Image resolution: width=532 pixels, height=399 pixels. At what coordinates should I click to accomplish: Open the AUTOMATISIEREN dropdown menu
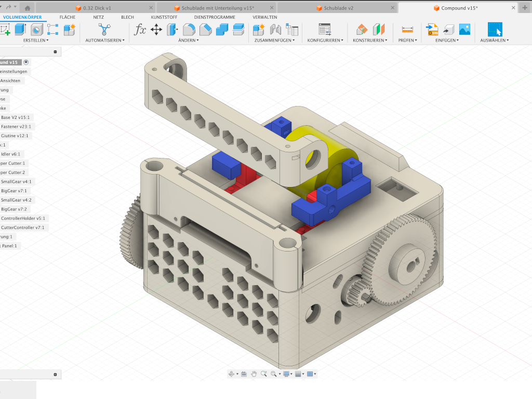point(105,41)
